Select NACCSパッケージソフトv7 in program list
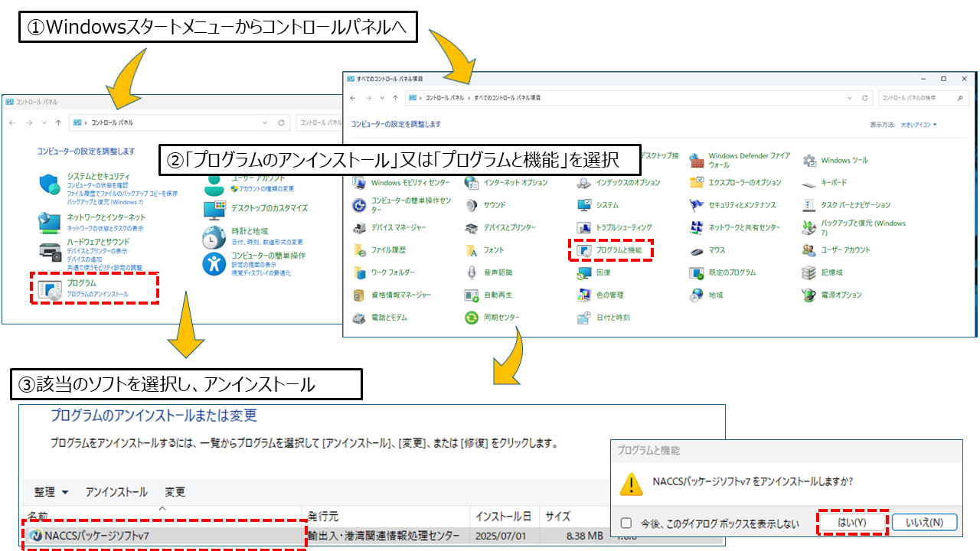 click(96, 536)
